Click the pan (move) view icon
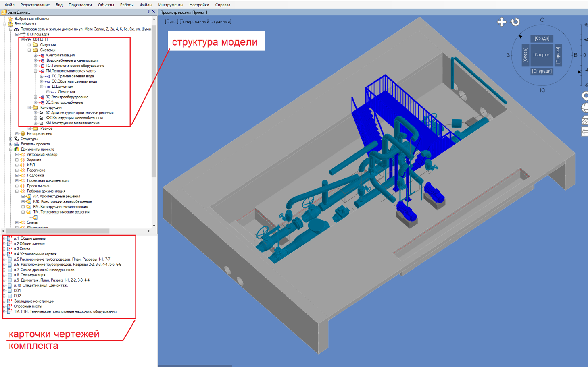This screenshot has width=588, height=367. [501, 22]
